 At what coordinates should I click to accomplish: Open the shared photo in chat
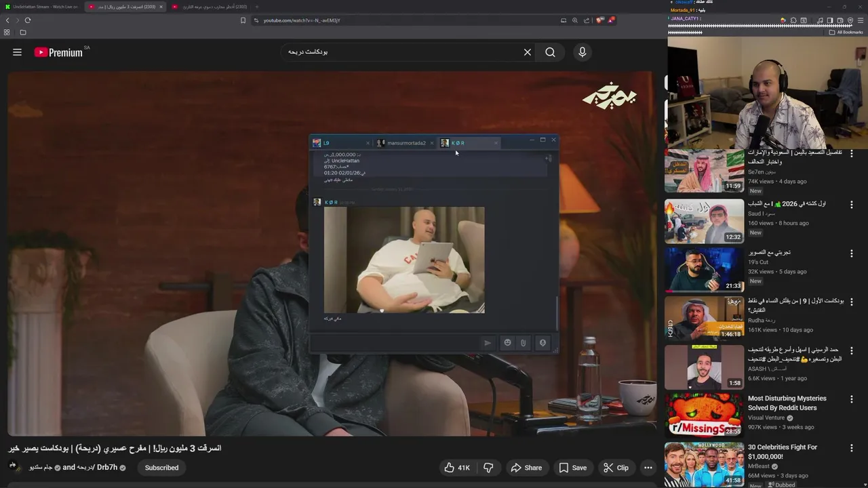(404, 260)
